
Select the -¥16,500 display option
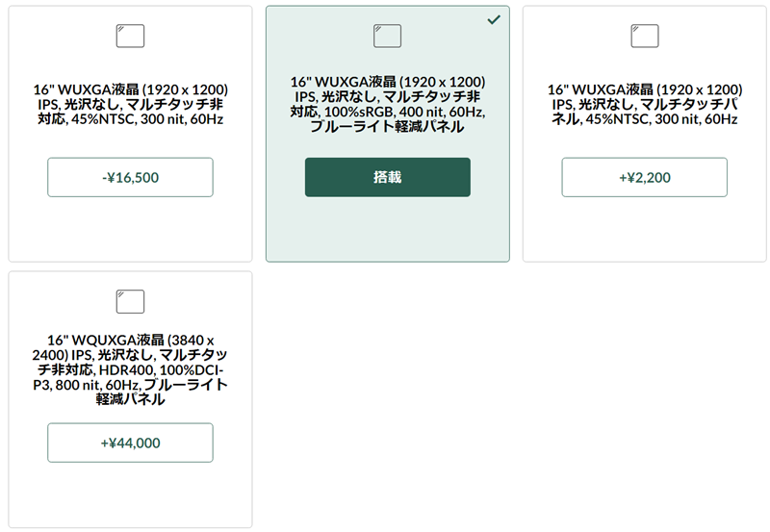pyautogui.click(x=130, y=177)
